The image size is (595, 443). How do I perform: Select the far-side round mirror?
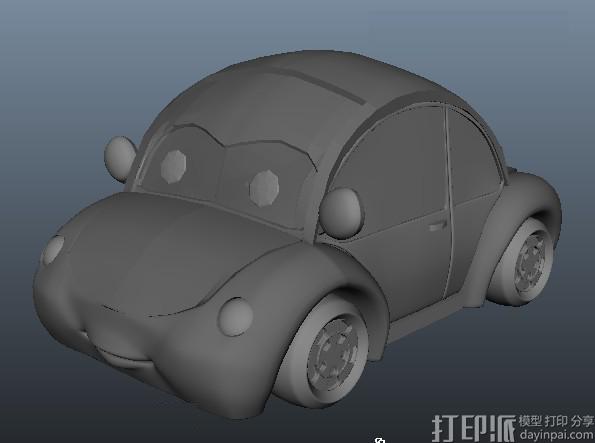[120, 158]
